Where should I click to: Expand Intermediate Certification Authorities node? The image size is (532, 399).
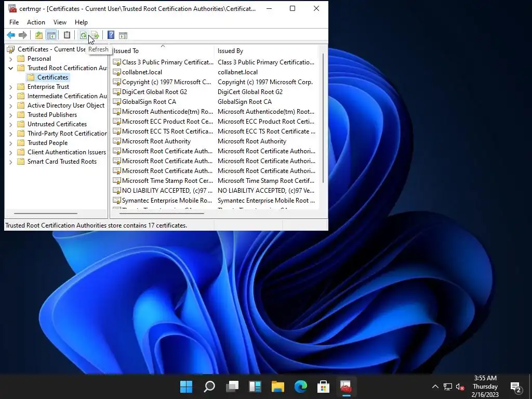[x=10, y=96]
